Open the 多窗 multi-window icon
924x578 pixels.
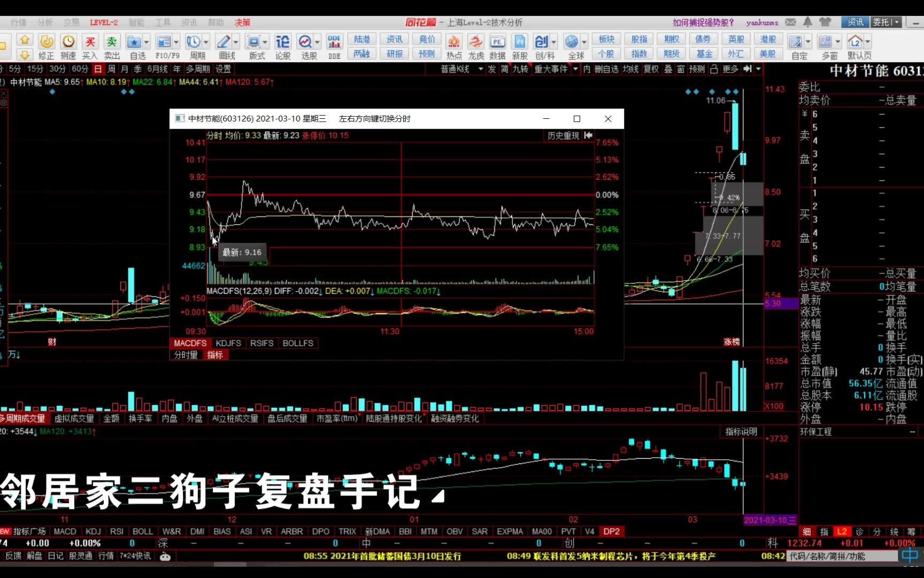pyautogui.click(x=826, y=42)
